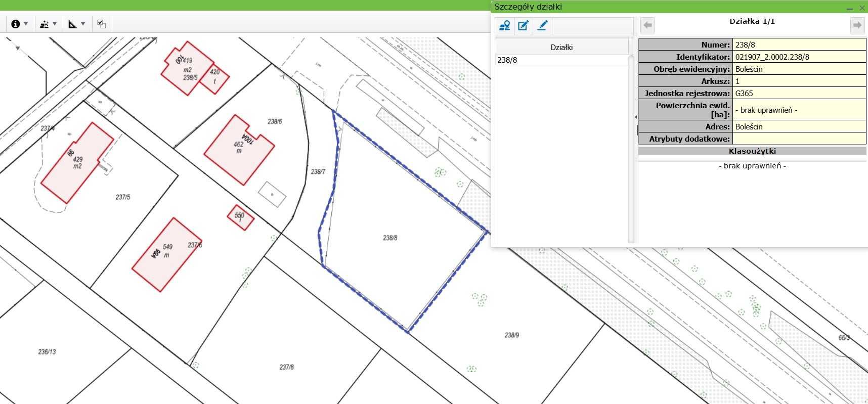Image resolution: width=868 pixels, height=404 pixels.
Task: Click the parcels list vertical scrollbar
Action: (631, 149)
